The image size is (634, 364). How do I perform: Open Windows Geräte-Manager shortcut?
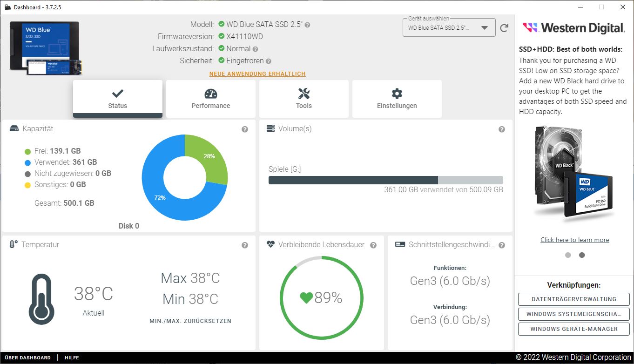(x=574, y=329)
